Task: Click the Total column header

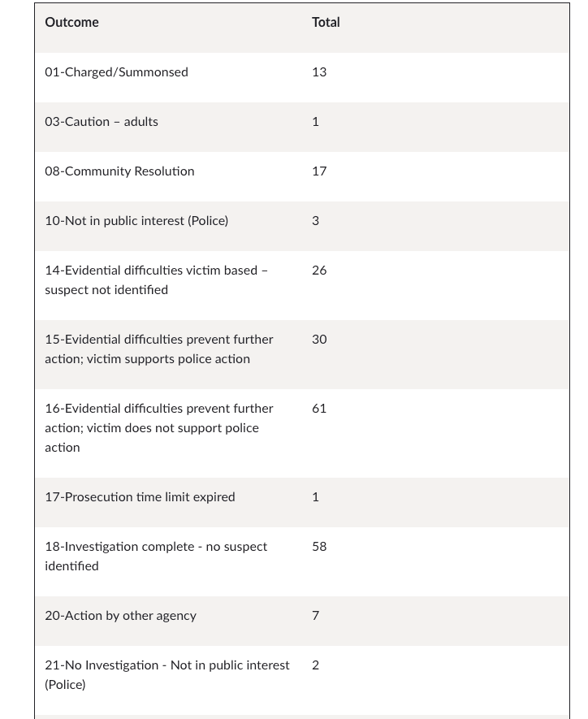Action: (x=326, y=23)
